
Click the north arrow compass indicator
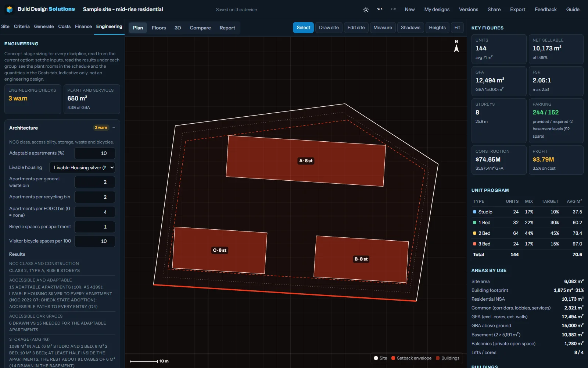pos(456,46)
